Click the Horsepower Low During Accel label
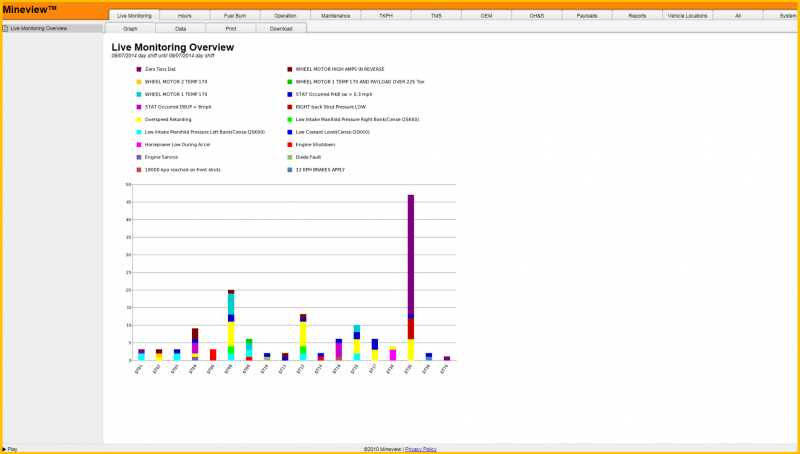This screenshot has height=454, width=800. 178,145
